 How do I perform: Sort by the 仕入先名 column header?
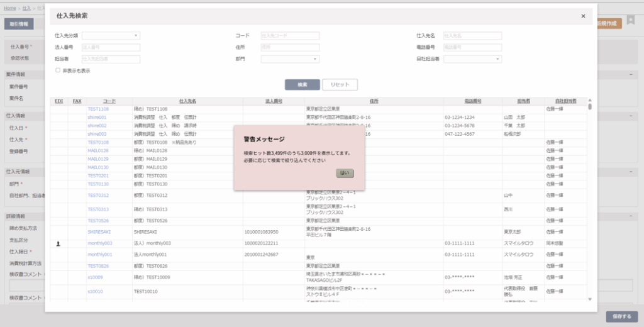click(187, 101)
